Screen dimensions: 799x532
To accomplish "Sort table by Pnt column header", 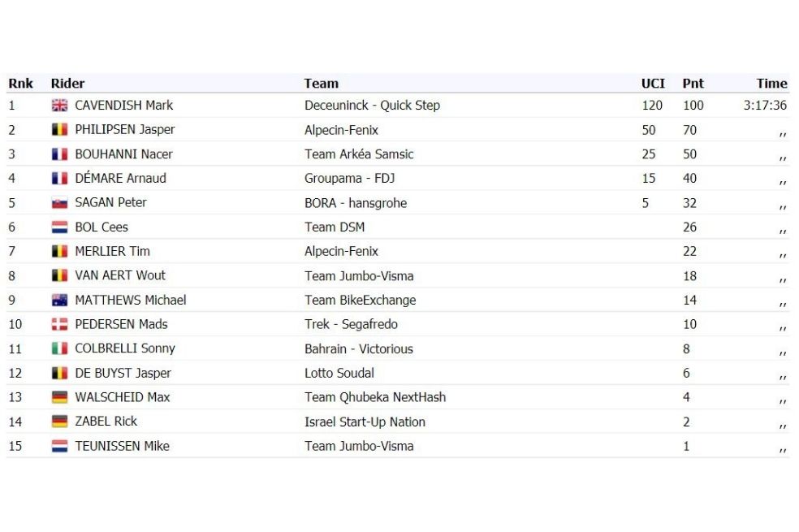I will click(693, 84).
